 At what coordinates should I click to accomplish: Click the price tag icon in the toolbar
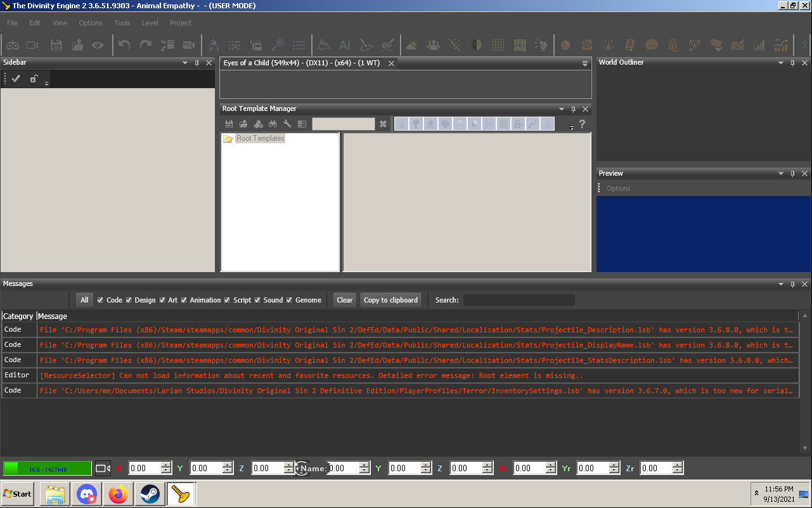pos(716,45)
